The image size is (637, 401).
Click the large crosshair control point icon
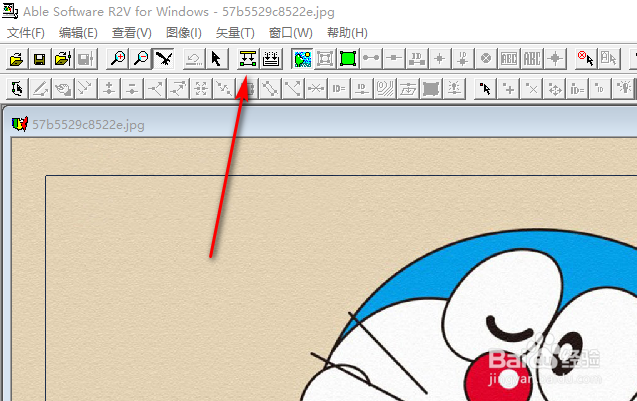[555, 59]
